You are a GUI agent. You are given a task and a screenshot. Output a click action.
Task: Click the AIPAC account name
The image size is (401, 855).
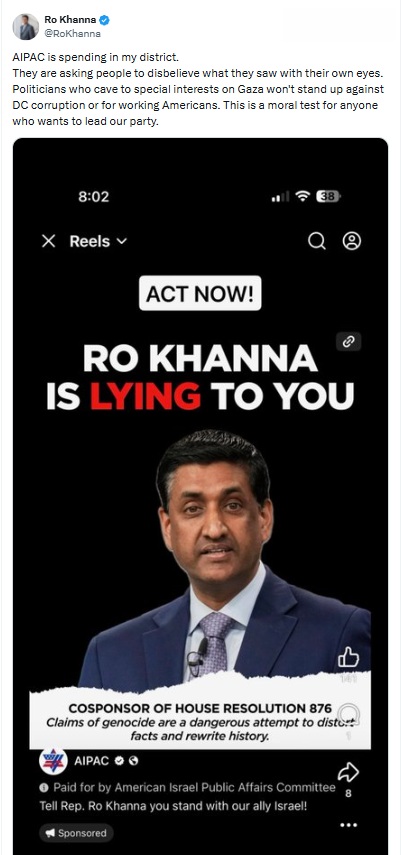tap(91, 761)
